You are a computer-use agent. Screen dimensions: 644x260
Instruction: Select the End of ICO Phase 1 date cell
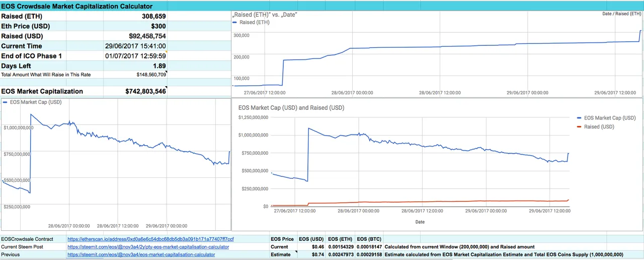(x=135, y=56)
